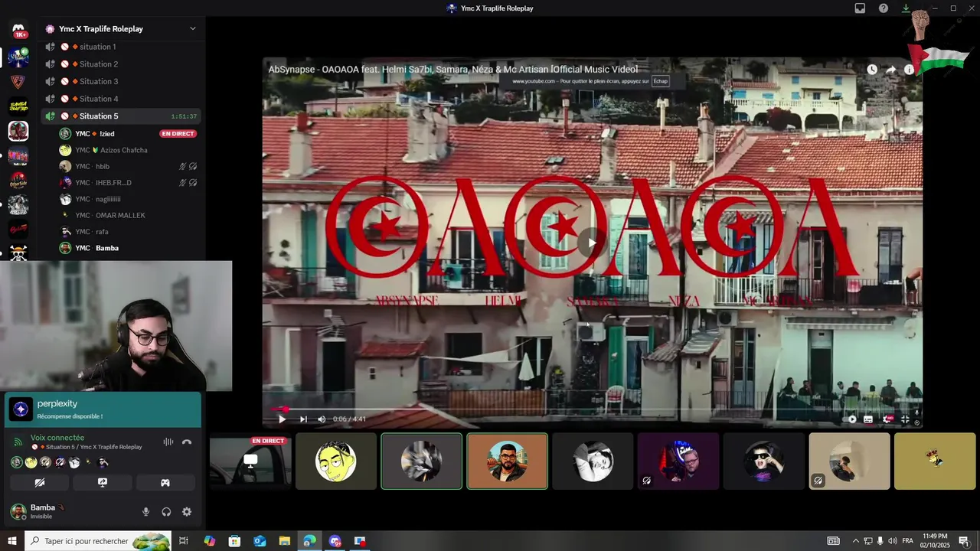Open Discord direct messages home icon
980x551 pixels.
pos(20,31)
